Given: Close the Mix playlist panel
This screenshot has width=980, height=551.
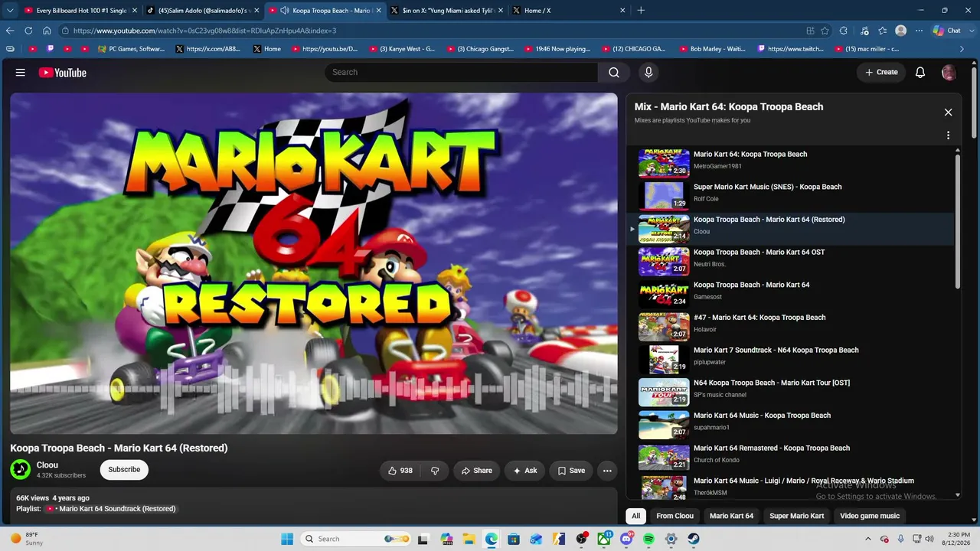Looking at the screenshot, I should [x=948, y=112].
